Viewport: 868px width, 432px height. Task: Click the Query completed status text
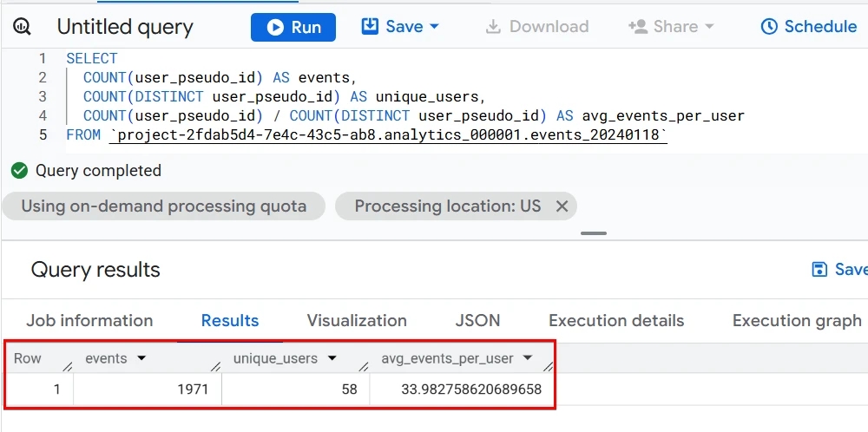99,171
